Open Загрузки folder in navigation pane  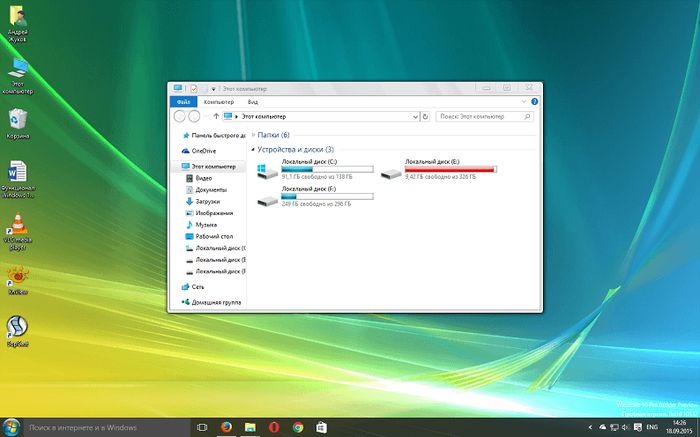(x=209, y=201)
